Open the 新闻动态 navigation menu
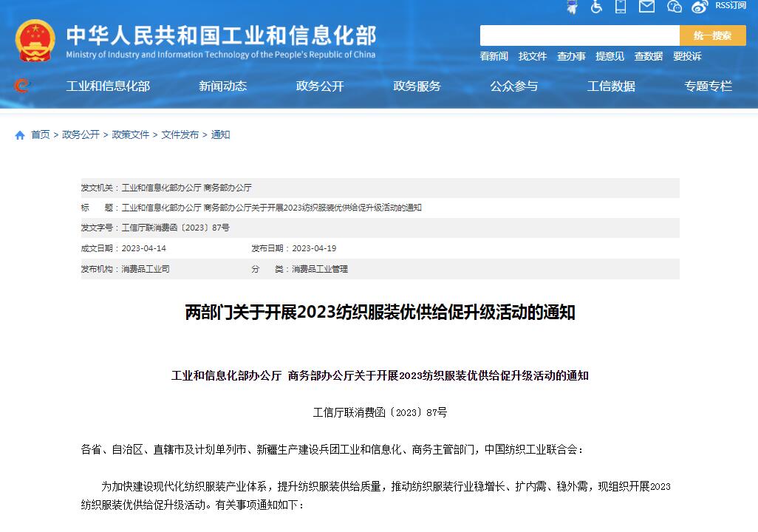This screenshot has width=758, height=532. 222,86
